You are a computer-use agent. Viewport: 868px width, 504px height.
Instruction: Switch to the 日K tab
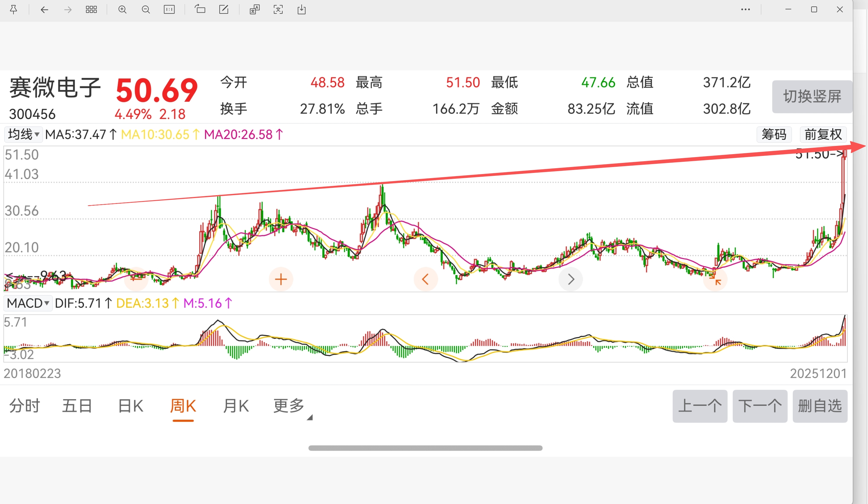[x=131, y=406]
